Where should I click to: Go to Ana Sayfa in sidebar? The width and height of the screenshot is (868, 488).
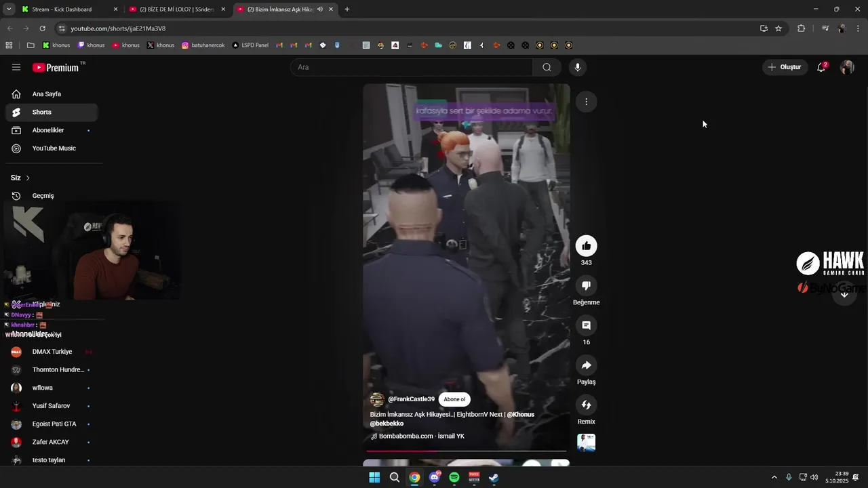pyautogui.click(x=52, y=94)
